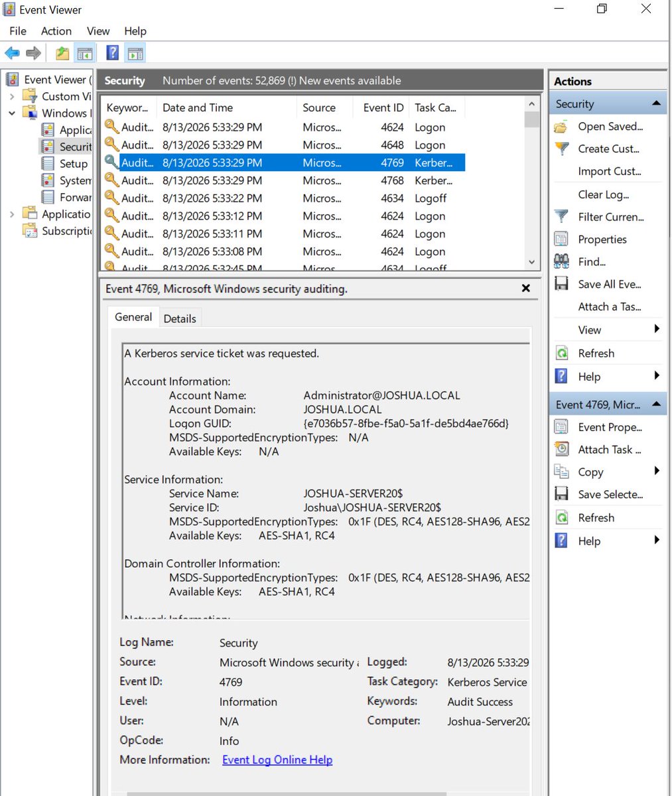Close the event 4769 preview pane
This screenshot has width=672, height=796.
point(525,289)
